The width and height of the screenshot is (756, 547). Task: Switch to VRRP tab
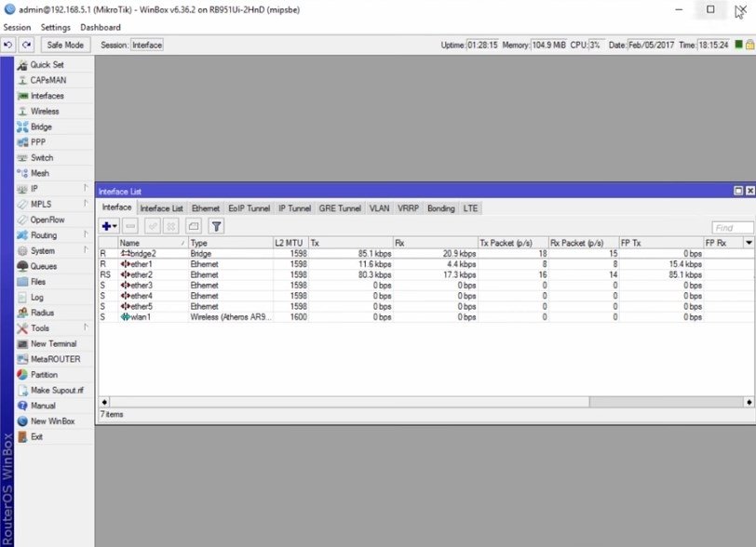pos(408,208)
